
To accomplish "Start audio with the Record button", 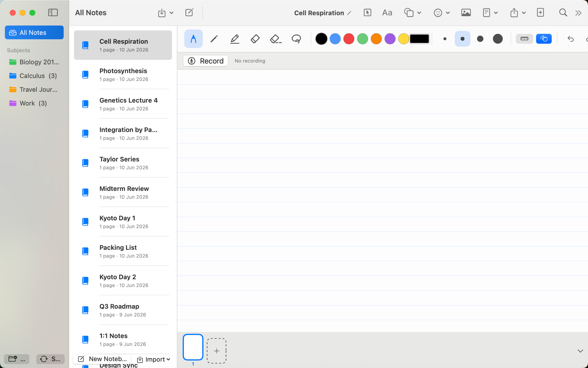I will pyautogui.click(x=206, y=61).
